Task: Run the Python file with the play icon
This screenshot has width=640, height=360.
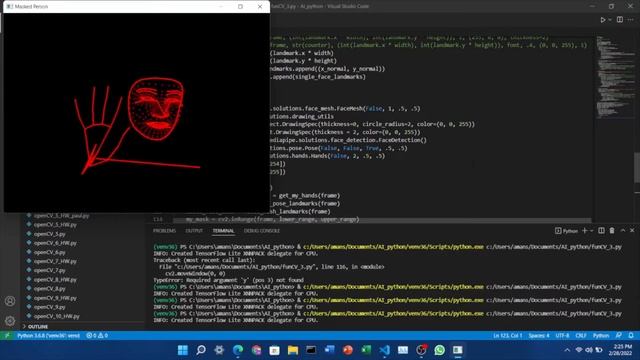Action: coord(603,20)
